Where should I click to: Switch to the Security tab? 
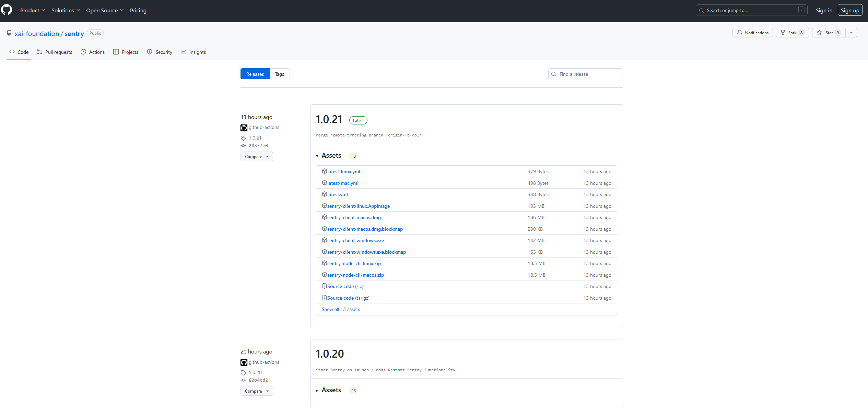(160, 52)
